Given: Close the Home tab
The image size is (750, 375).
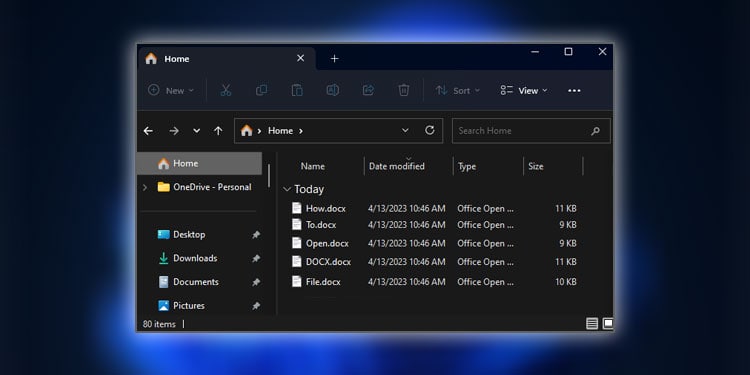Looking at the screenshot, I should pos(300,58).
